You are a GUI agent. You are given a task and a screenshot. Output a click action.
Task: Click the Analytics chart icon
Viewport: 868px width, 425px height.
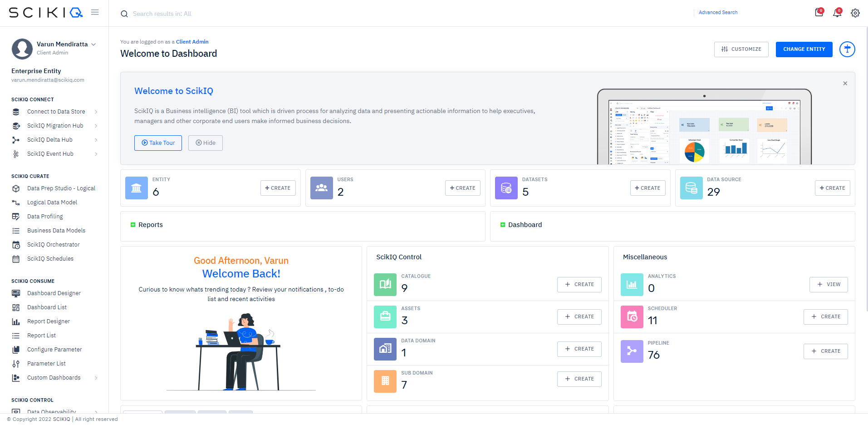click(x=632, y=285)
